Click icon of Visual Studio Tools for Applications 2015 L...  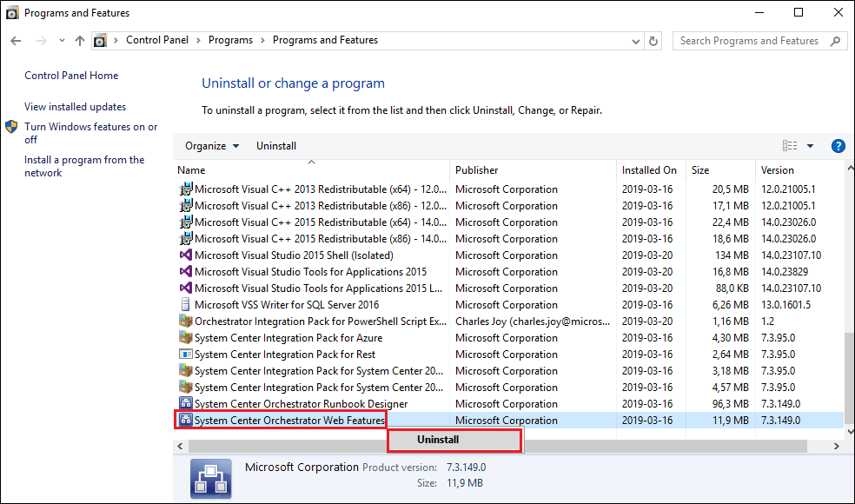pyautogui.click(x=186, y=288)
